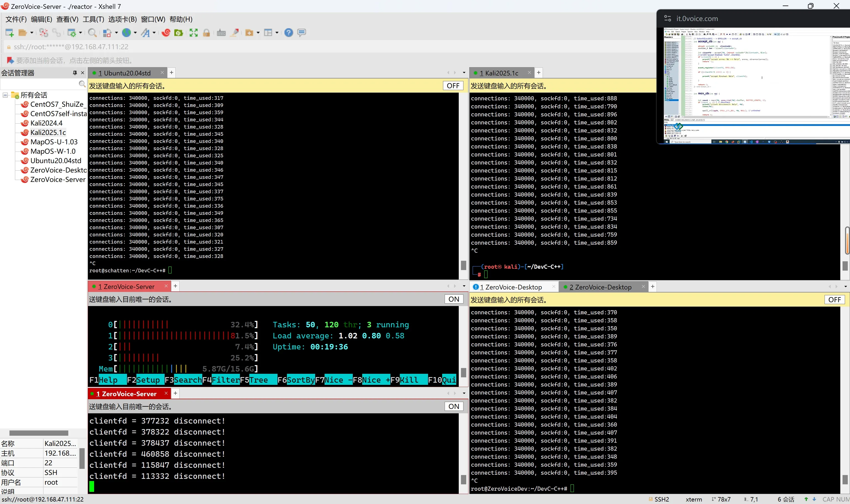The image size is (850, 504).
Task: Open the layout dropdown arrow in toolbar
Action: pos(277,33)
